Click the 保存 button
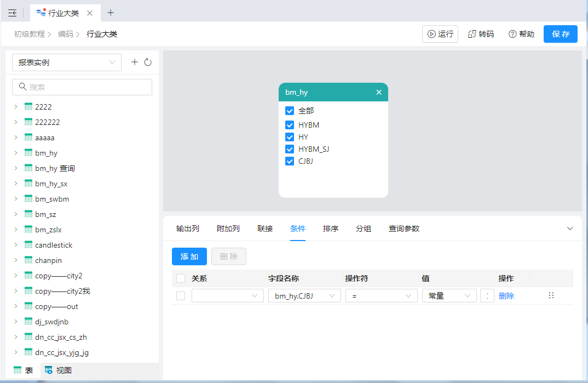588x383 pixels. click(x=560, y=34)
